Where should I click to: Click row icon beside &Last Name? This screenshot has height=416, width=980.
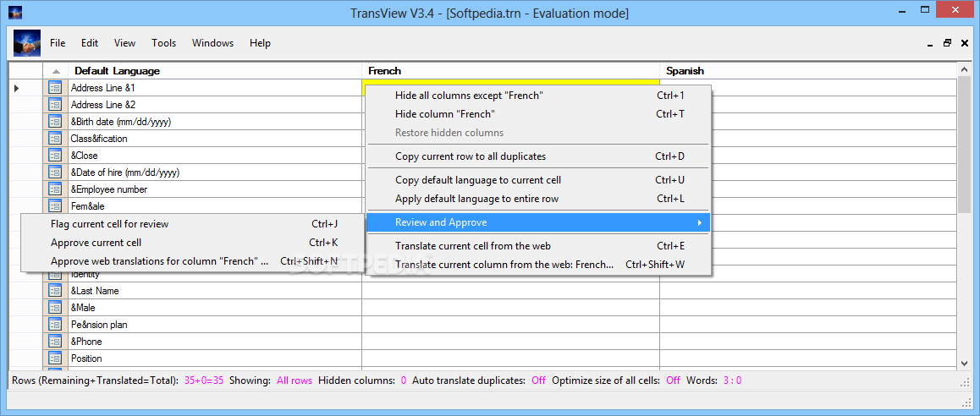coord(55,291)
